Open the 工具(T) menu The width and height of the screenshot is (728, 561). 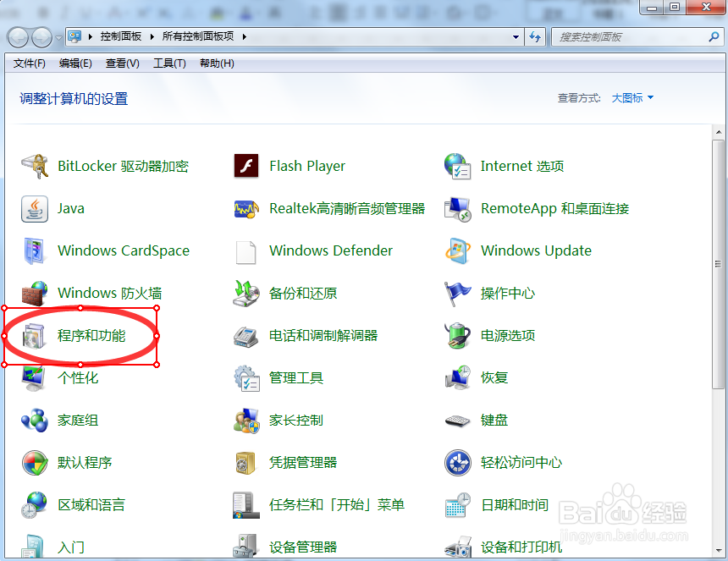click(x=169, y=63)
